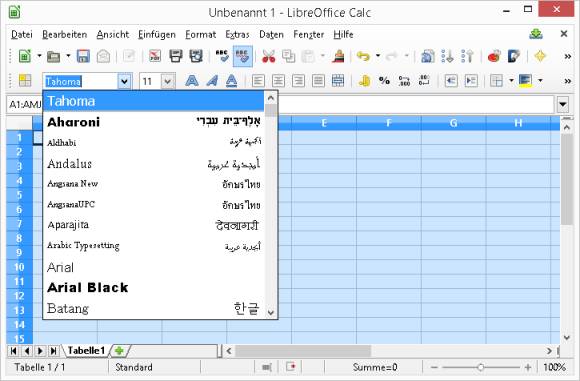Click the Insert Chart icon
The image size is (580, 381).
click(x=494, y=56)
